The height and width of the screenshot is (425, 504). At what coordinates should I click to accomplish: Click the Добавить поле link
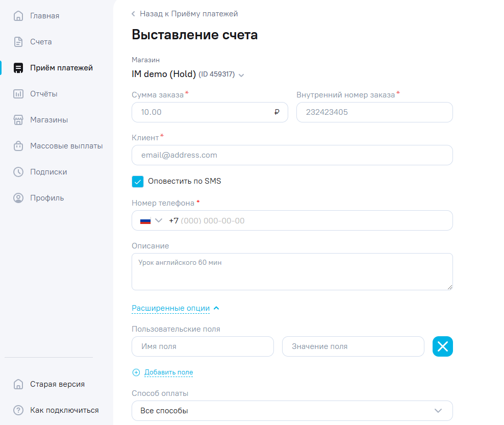[168, 372]
